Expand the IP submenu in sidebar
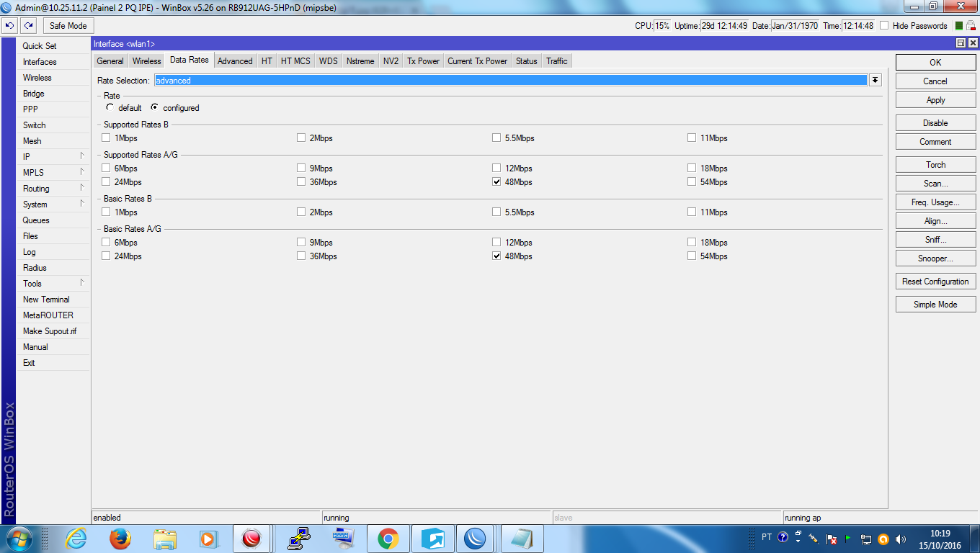The height and width of the screenshot is (553, 980). pos(82,156)
